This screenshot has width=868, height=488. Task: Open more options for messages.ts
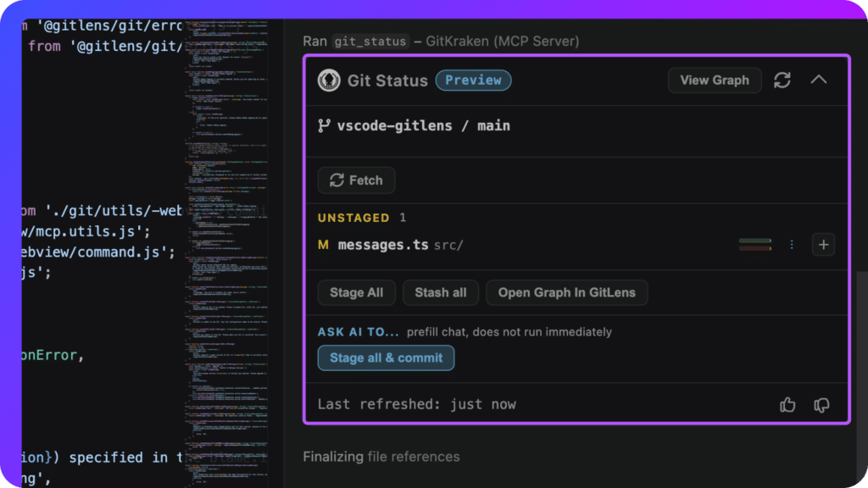click(792, 245)
